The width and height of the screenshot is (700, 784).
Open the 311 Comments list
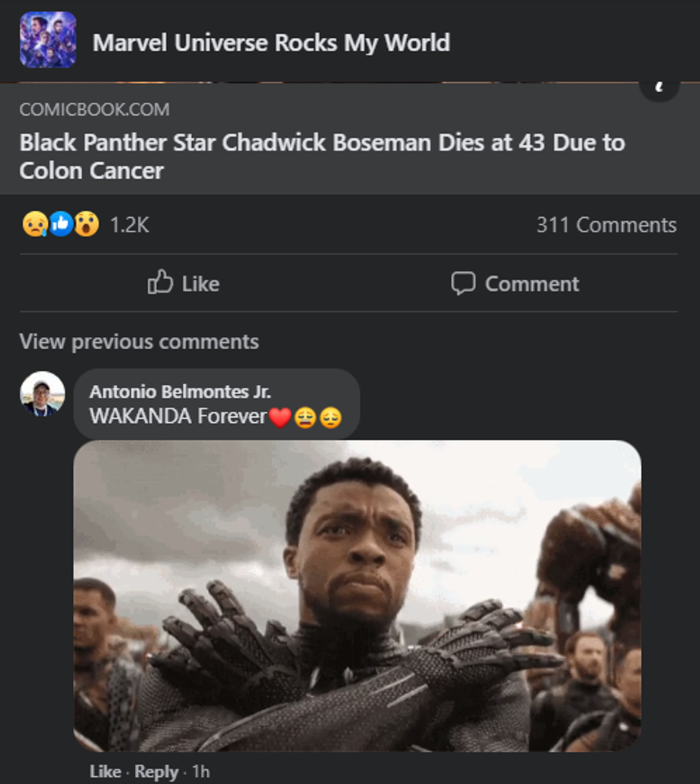click(x=606, y=225)
